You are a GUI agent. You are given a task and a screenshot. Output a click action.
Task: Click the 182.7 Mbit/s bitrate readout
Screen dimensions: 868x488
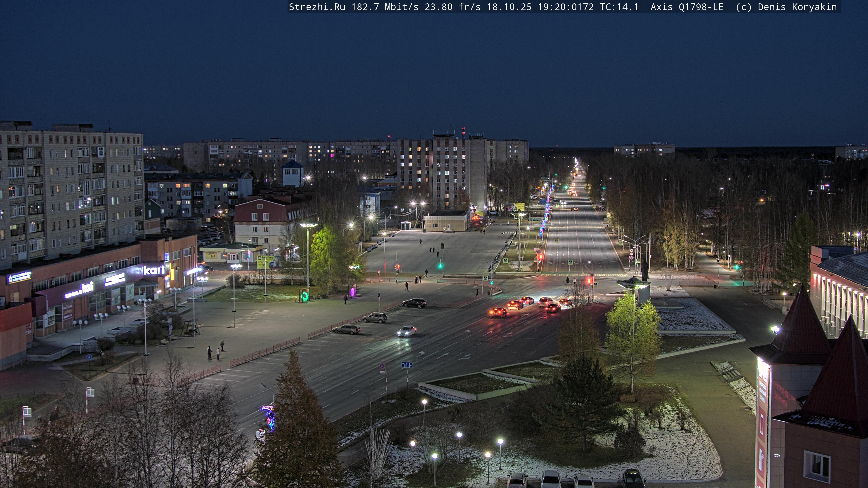pos(384,7)
